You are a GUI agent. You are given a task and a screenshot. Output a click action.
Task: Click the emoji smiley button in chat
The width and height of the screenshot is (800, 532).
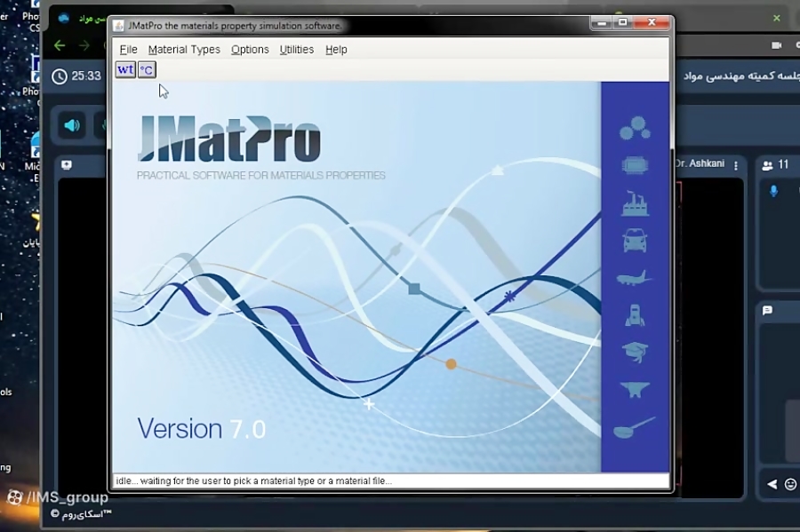790,484
